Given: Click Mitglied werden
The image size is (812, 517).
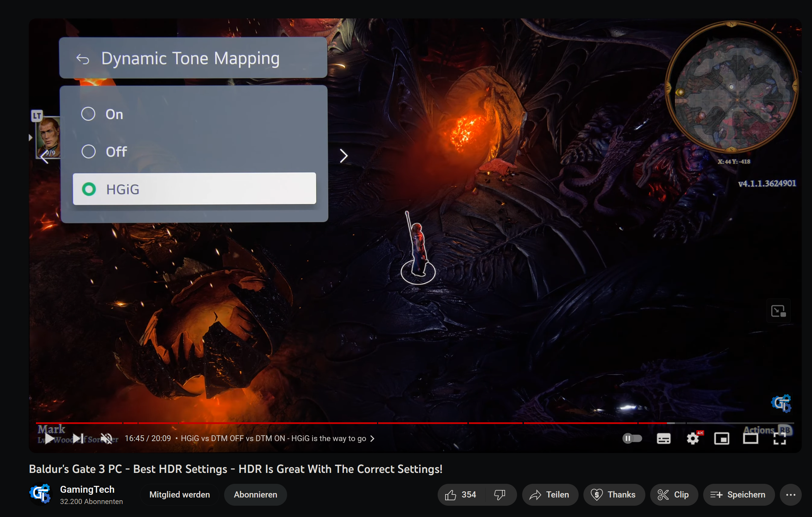Looking at the screenshot, I should click(179, 494).
